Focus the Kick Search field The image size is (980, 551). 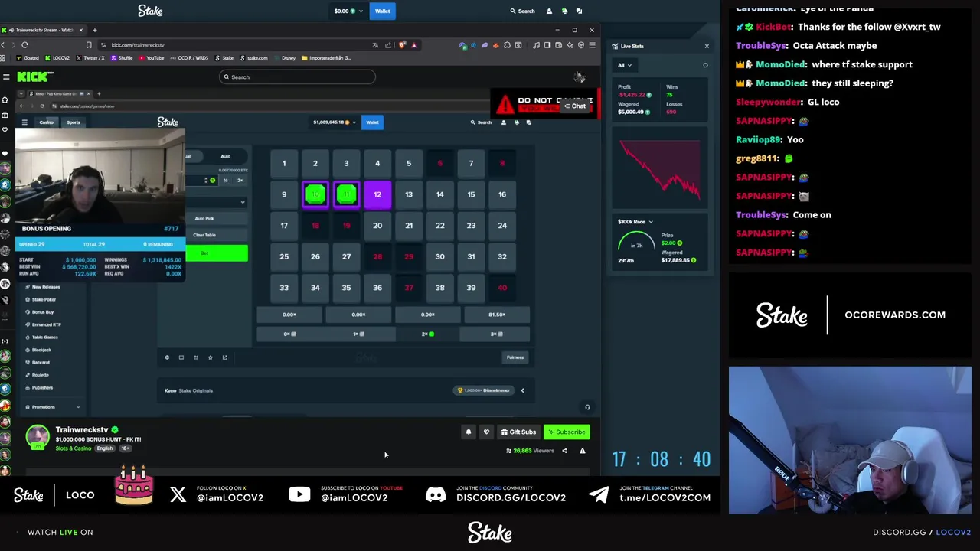pos(297,77)
